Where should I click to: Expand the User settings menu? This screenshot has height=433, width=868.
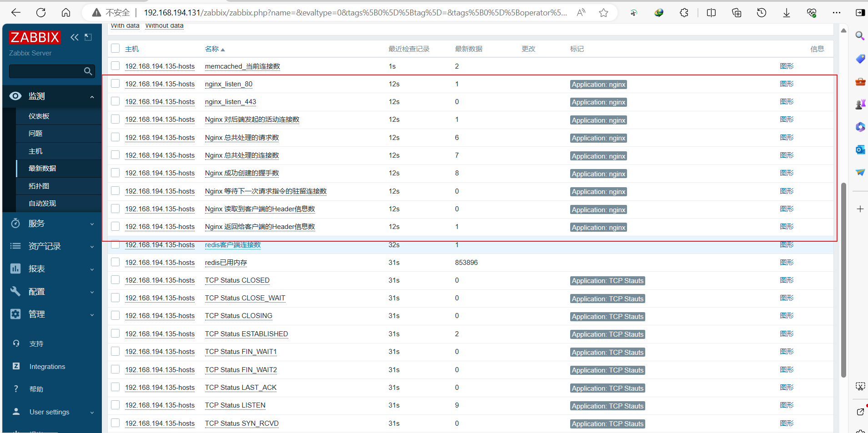[x=52, y=412]
